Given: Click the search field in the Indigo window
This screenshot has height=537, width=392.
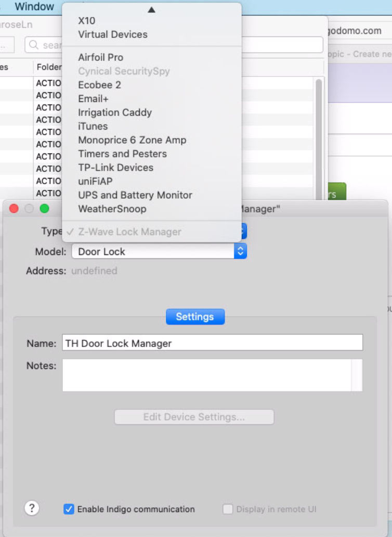Looking at the screenshot, I should (174, 45).
